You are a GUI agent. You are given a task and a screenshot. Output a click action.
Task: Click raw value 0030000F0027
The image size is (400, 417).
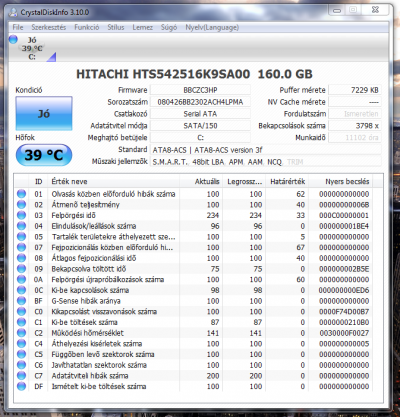344,333
